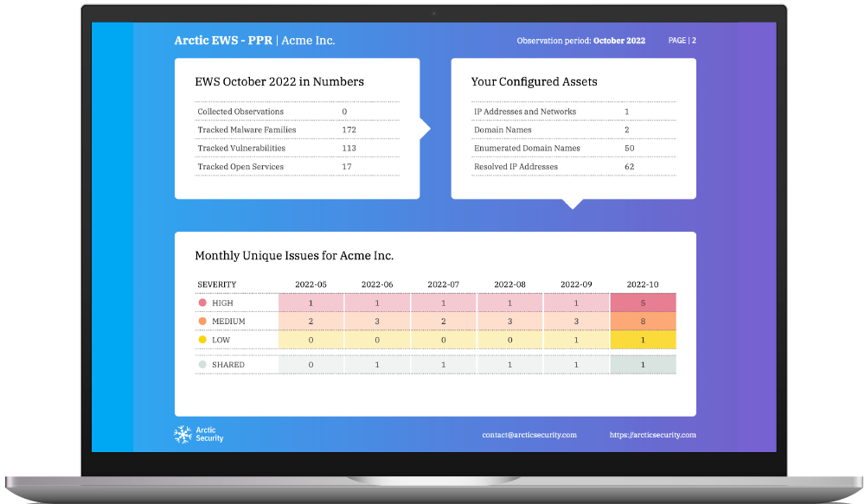Select the gray SHARED severity dot
This screenshot has height=504, width=865.
[202, 364]
